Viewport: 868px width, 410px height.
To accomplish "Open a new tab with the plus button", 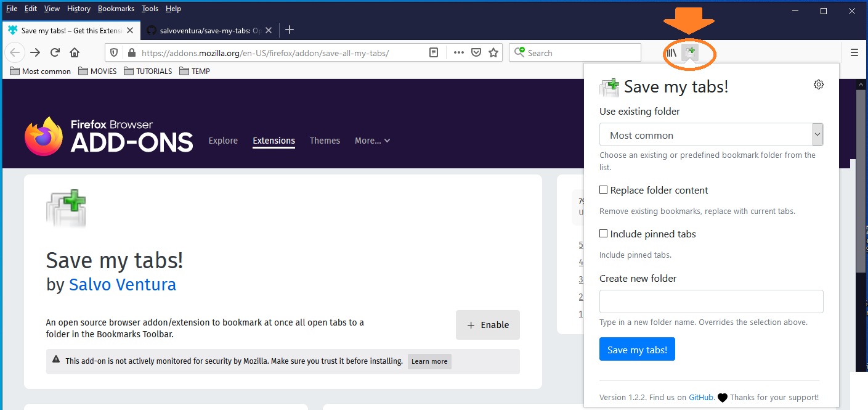I will click(x=290, y=30).
